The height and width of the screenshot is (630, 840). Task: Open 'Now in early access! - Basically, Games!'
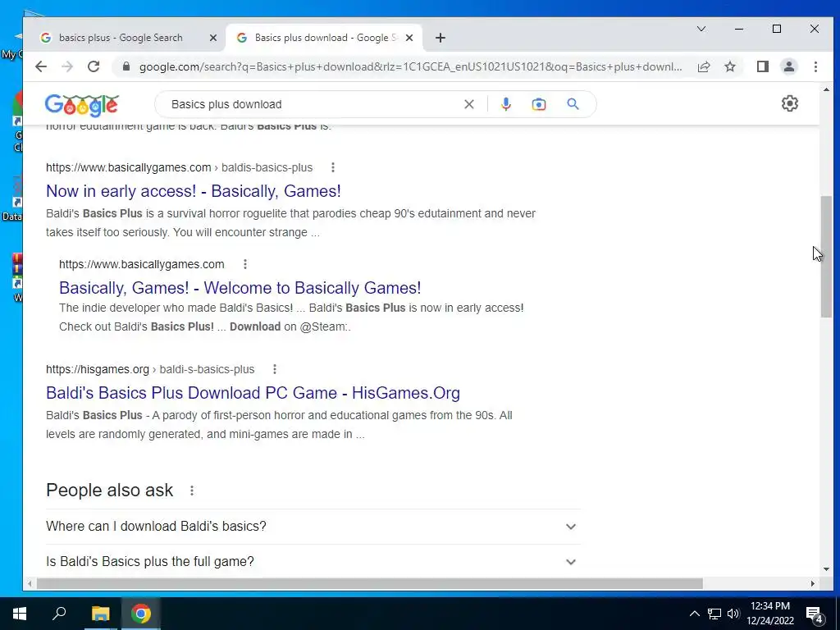click(194, 191)
